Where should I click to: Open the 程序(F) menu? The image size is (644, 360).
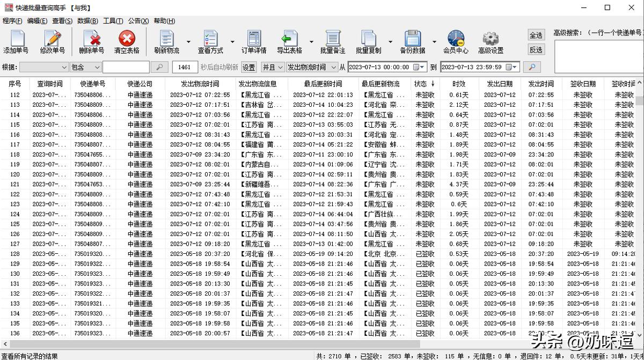pyautogui.click(x=12, y=21)
